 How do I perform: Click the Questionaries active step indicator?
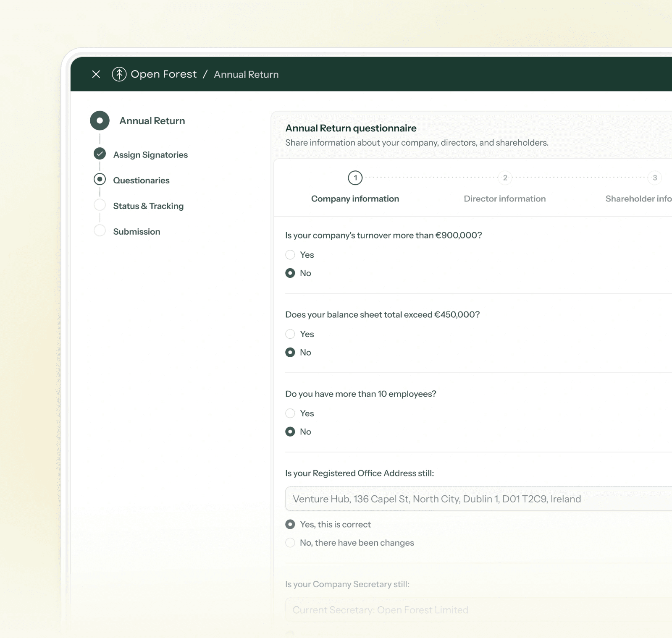pyautogui.click(x=100, y=179)
